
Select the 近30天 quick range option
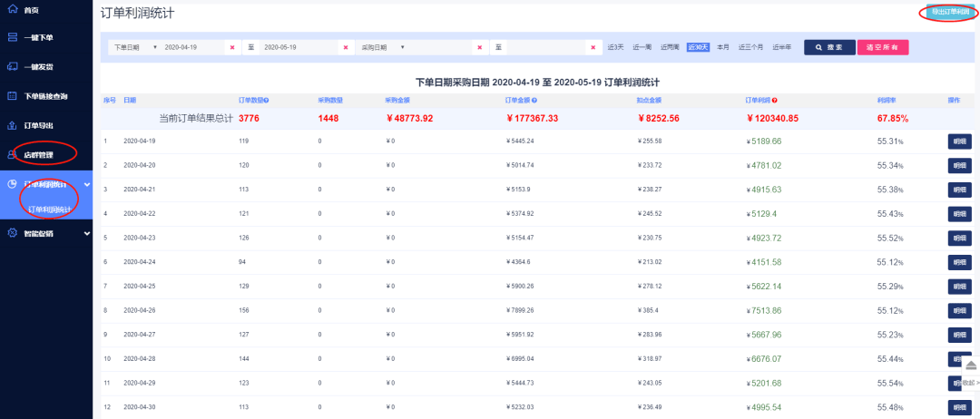point(697,46)
